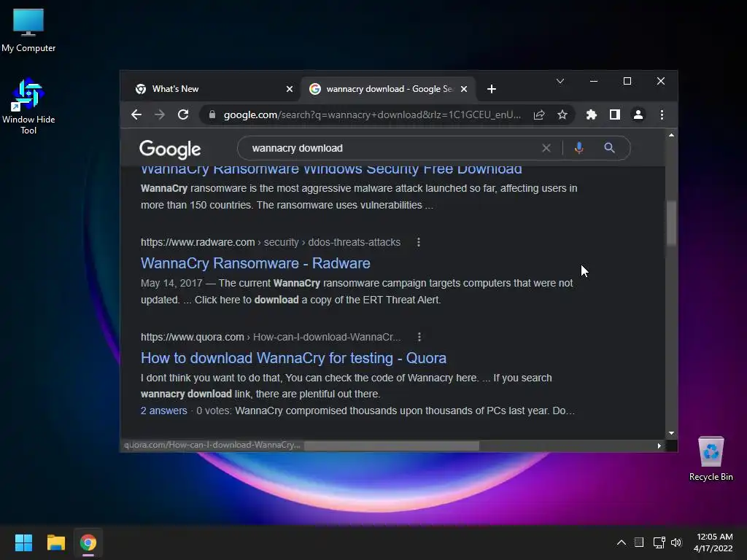Viewport: 747px width, 560px height.
Task: Open the Google logo homepage
Action: click(170, 149)
